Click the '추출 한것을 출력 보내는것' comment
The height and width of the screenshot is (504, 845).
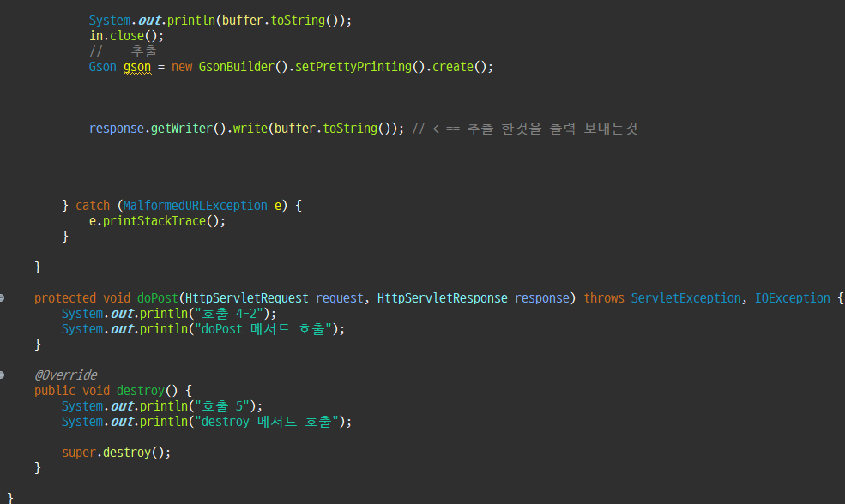pos(552,129)
